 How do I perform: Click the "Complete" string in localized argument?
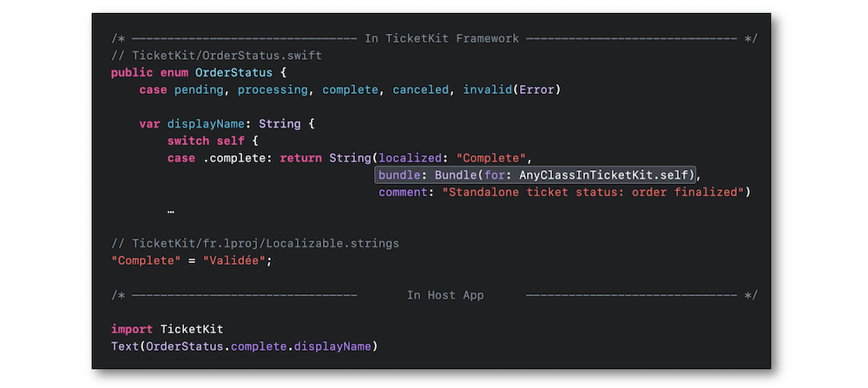[491, 158]
